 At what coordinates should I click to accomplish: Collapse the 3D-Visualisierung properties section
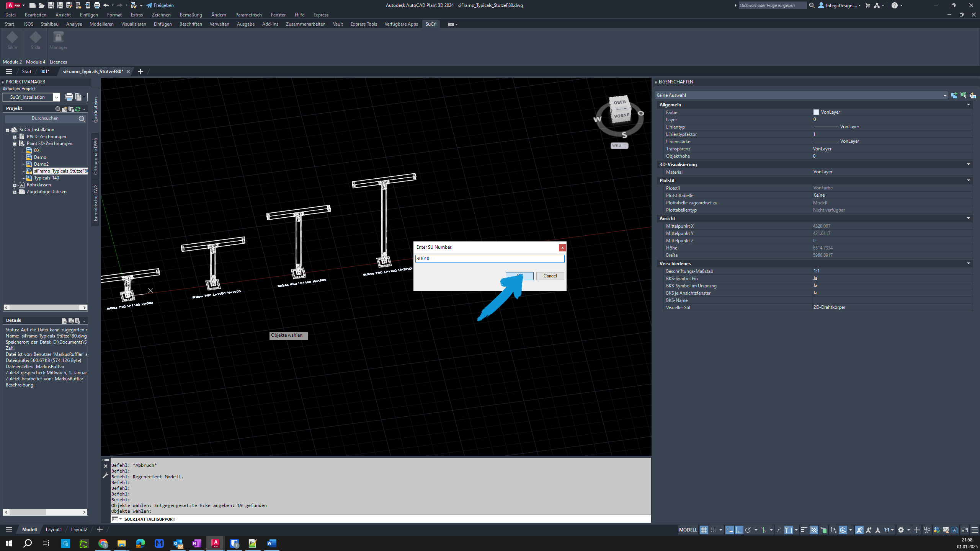point(969,165)
